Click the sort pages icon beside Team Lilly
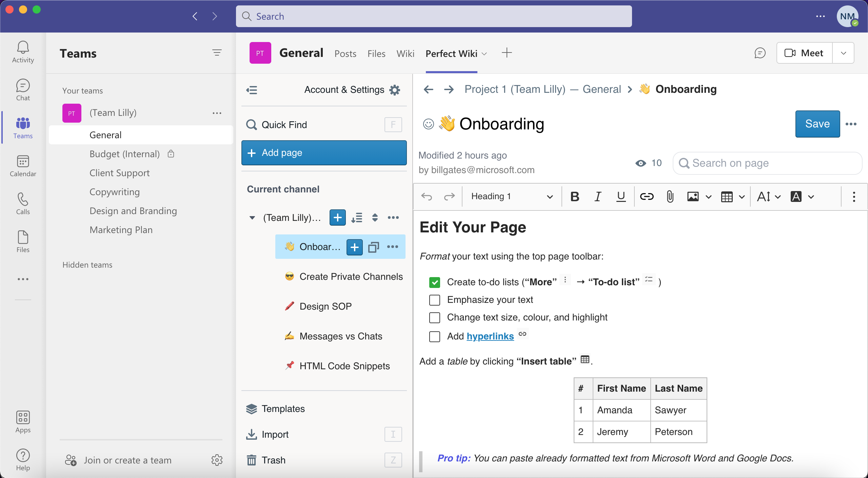Viewport: 868px width, 478px height. [357, 217]
